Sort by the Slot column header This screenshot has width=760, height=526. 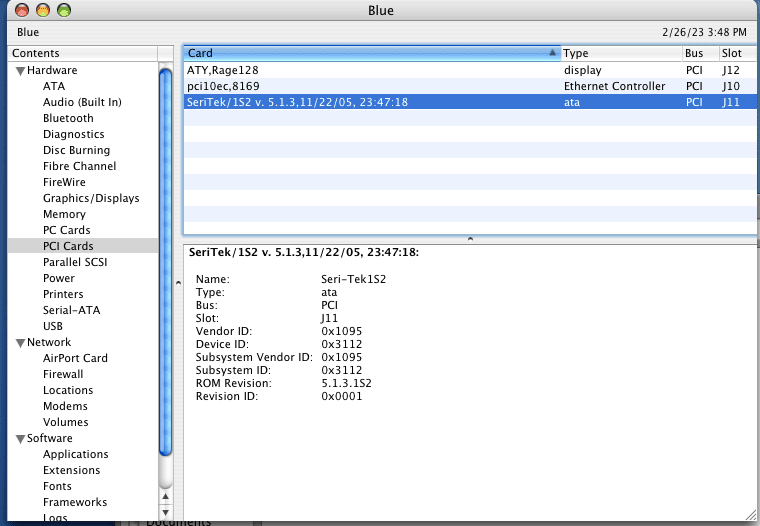click(x=735, y=53)
